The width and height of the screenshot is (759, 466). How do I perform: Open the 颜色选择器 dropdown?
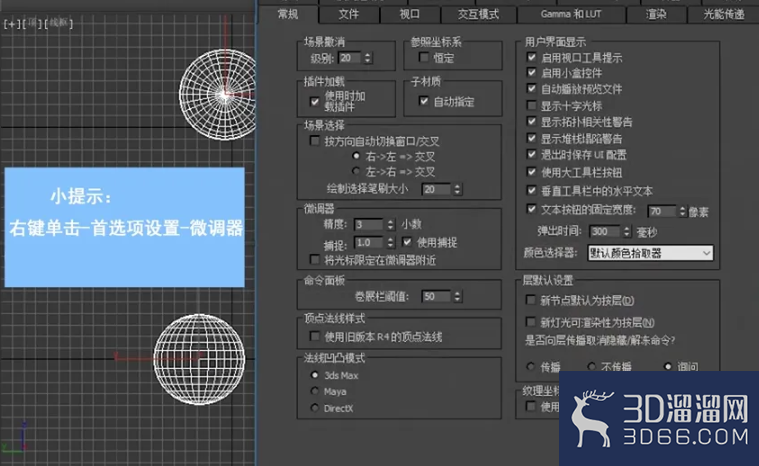650,253
